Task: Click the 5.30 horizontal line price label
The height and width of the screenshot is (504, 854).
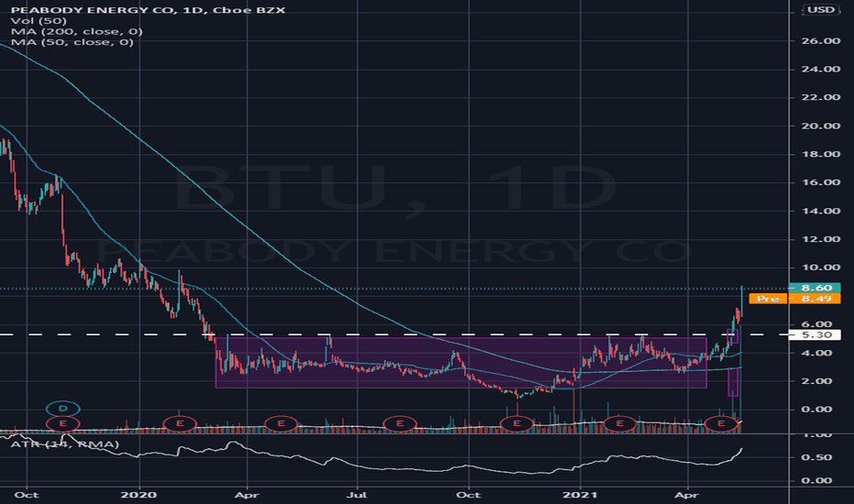Action: click(815, 335)
